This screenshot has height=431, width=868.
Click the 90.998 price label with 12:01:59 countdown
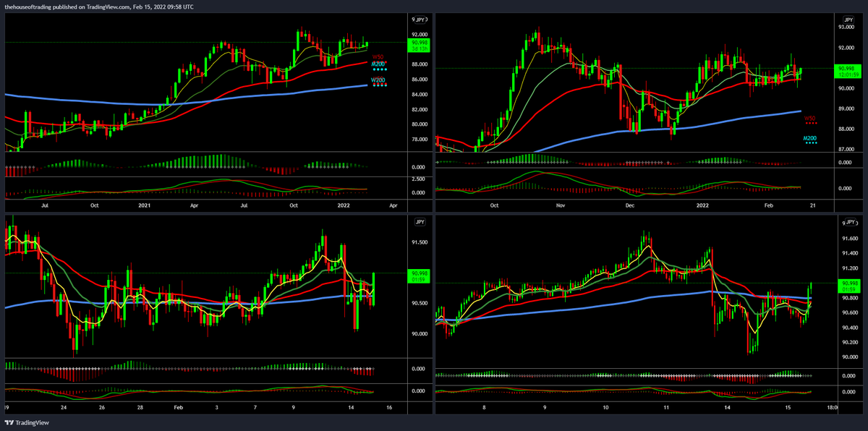point(847,70)
